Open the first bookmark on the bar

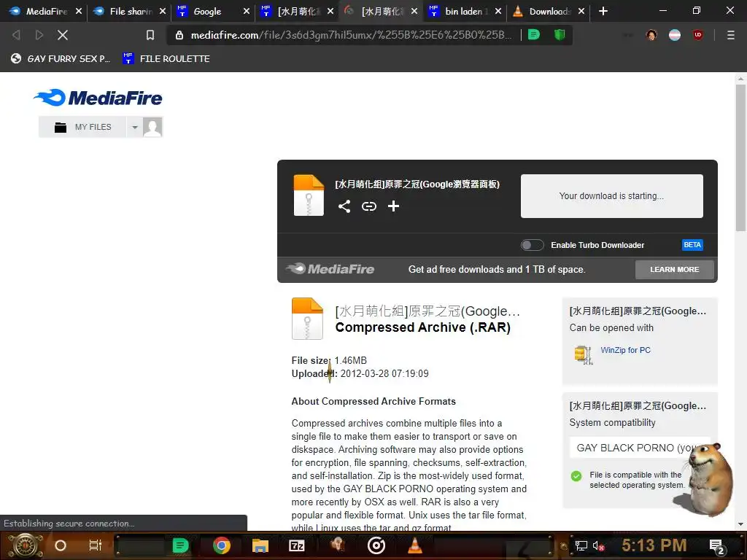click(x=61, y=58)
